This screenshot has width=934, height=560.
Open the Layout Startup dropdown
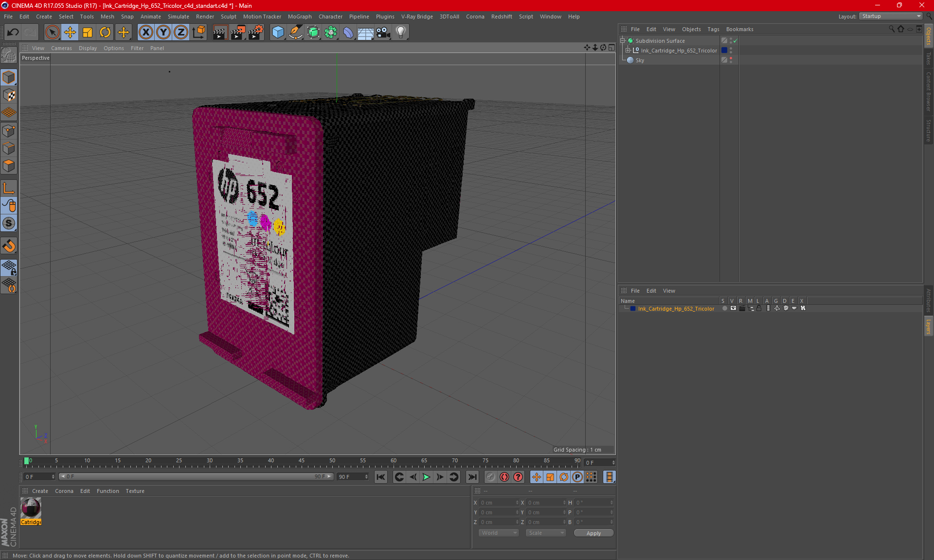click(x=891, y=16)
